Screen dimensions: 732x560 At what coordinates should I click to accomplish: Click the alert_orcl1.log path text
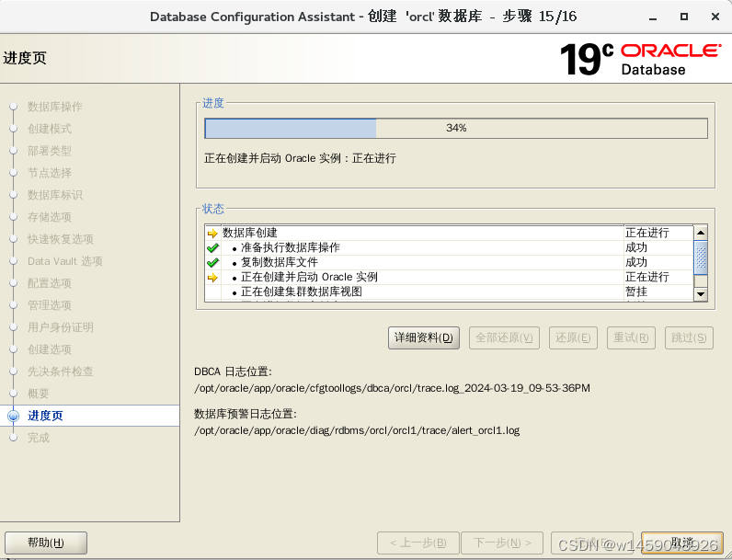[x=357, y=430]
